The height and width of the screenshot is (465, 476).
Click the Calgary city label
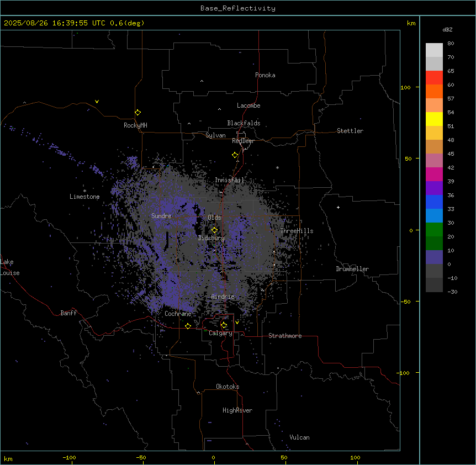point(220,333)
